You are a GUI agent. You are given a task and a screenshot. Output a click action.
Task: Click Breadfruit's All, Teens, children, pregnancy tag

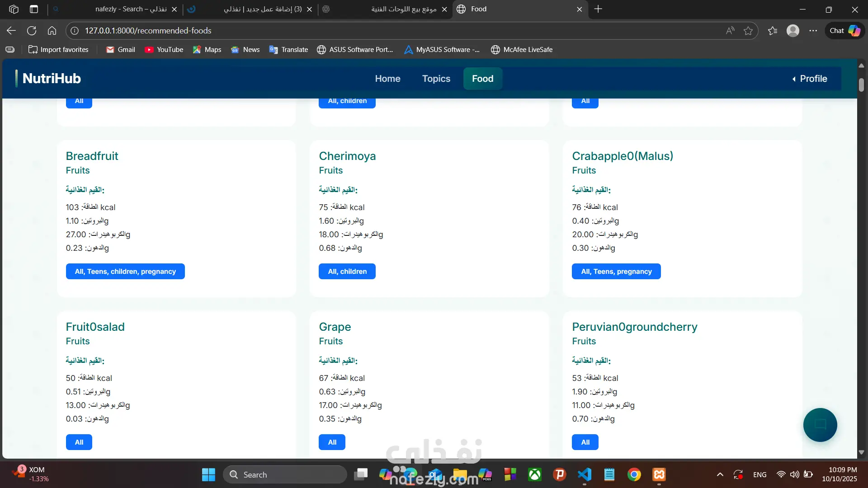click(125, 272)
